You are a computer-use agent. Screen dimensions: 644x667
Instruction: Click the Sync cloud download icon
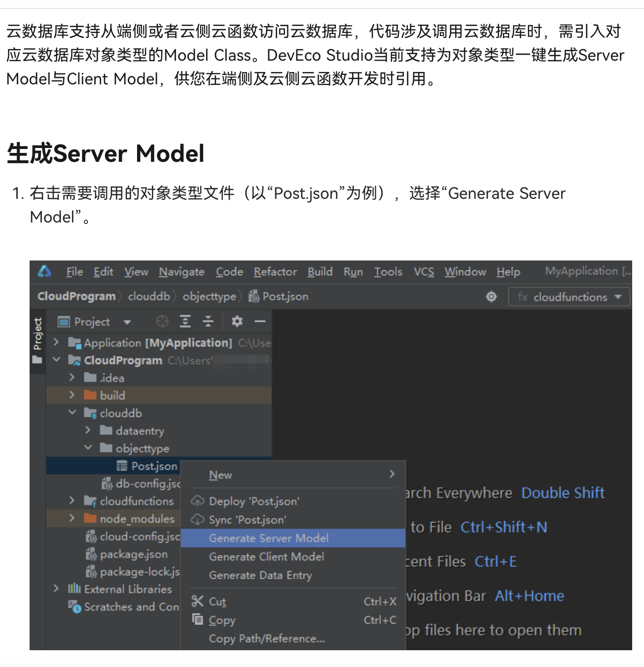(x=197, y=519)
